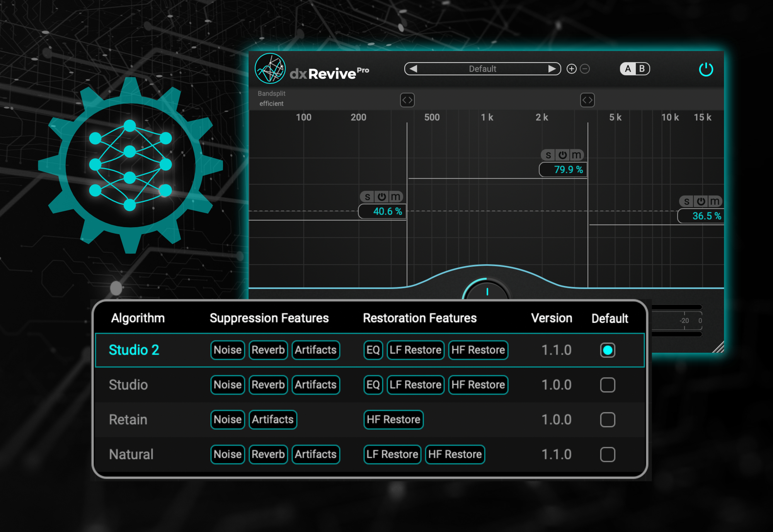773x532 pixels.
Task: Solo the mid band with its S icon
Action: [x=548, y=155]
